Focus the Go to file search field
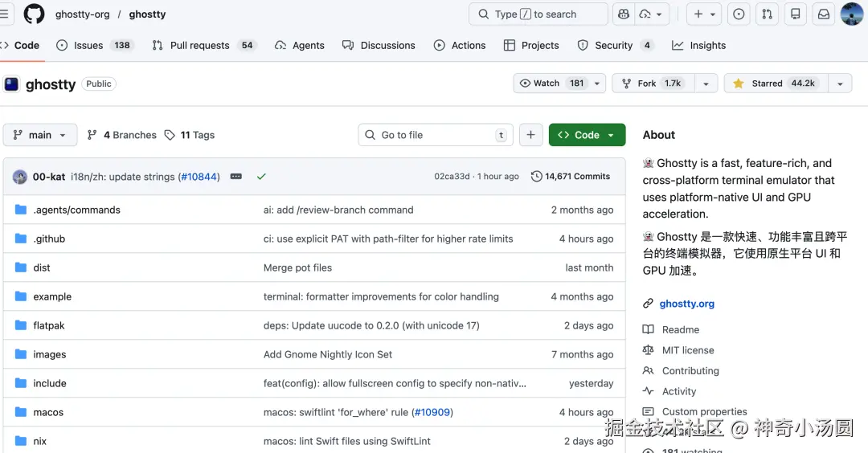The image size is (868, 453). point(436,135)
